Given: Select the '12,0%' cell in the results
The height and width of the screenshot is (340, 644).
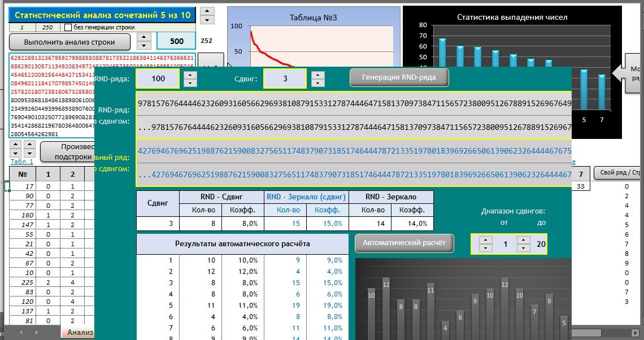Looking at the screenshot, I should (x=242, y=272).
